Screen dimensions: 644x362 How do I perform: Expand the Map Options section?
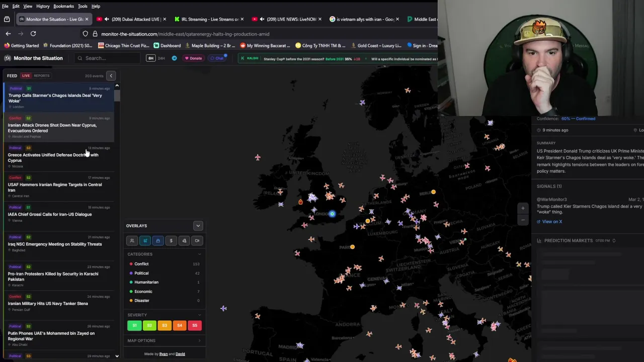click(x=164, y=340)
